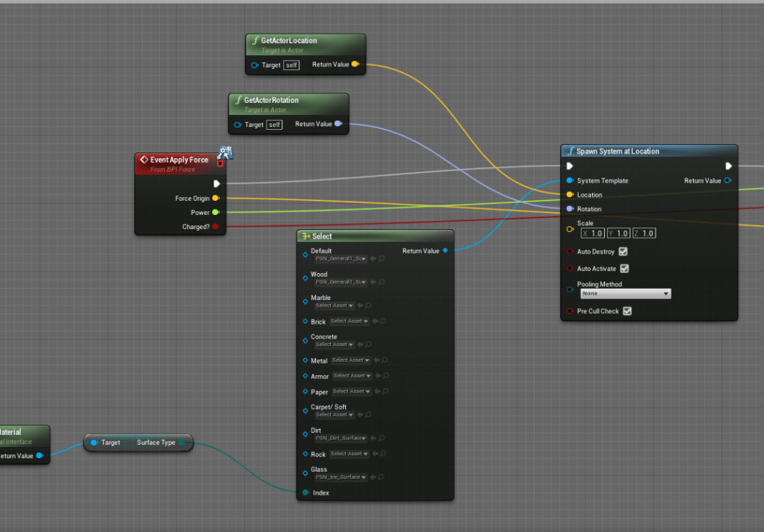Screen dimensions: 764x532
Task: Expand the Dirt asset dropdown
Action: click(x=341, y=438)
